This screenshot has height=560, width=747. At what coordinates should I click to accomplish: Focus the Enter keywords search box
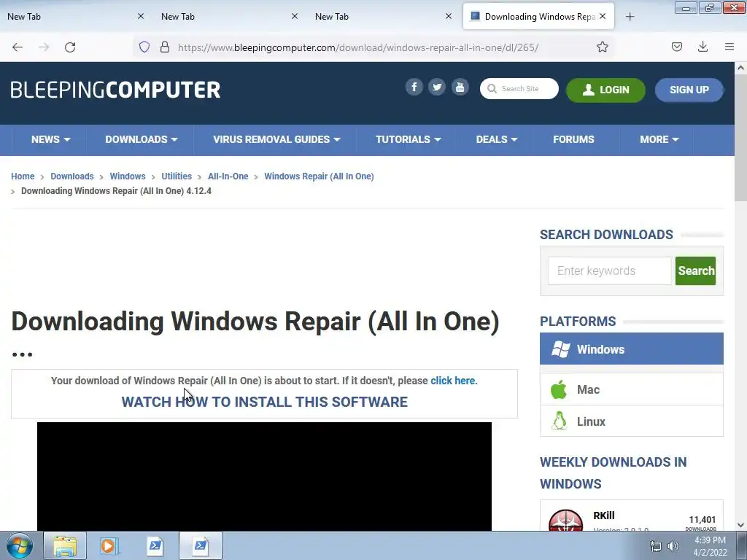click(610, 271)
